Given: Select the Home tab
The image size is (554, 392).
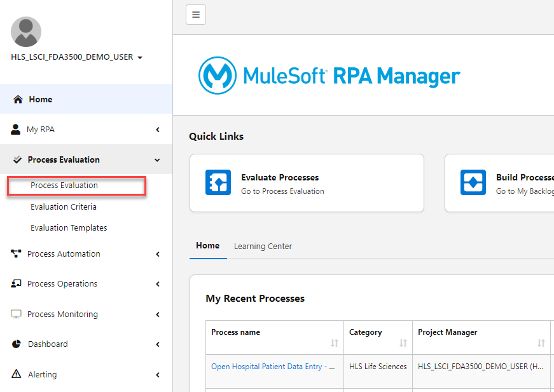Looking at the screenshot, I should tap(207, 246).
